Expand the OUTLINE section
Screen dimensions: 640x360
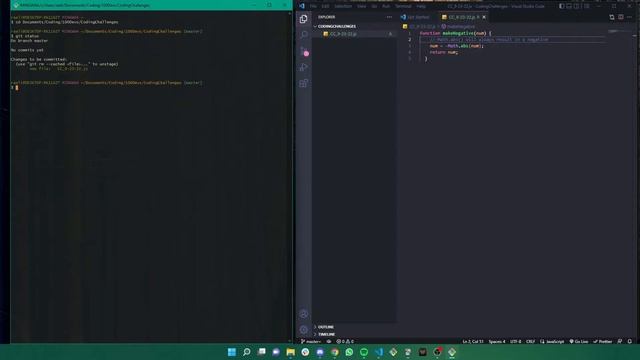tap(325, 327)
